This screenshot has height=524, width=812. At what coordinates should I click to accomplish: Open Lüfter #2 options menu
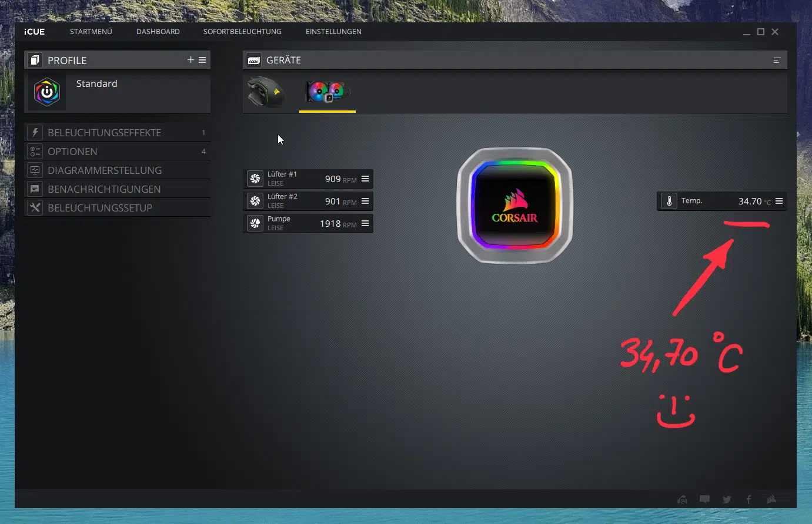pos(365,201)
